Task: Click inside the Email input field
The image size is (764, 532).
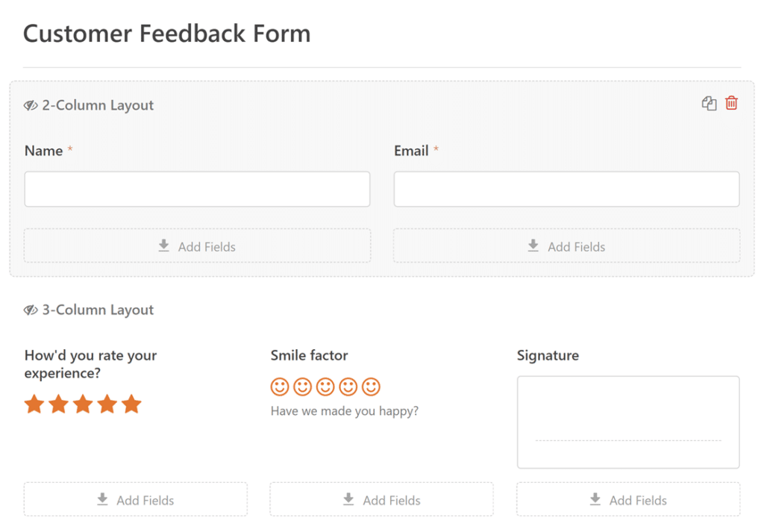Action: (x=566, y=189)
